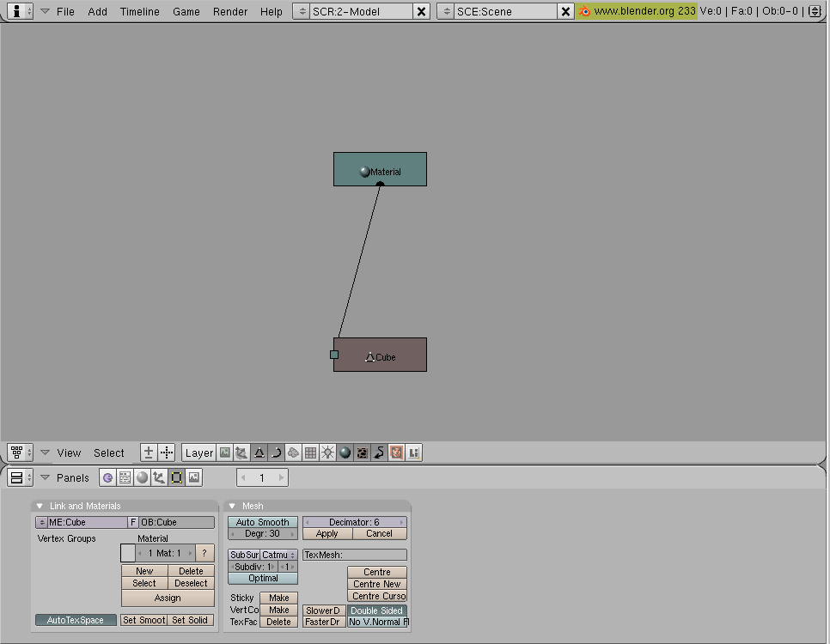Toggle the Double Sided option
830x644 pixels.
click(x=376, y=611)
